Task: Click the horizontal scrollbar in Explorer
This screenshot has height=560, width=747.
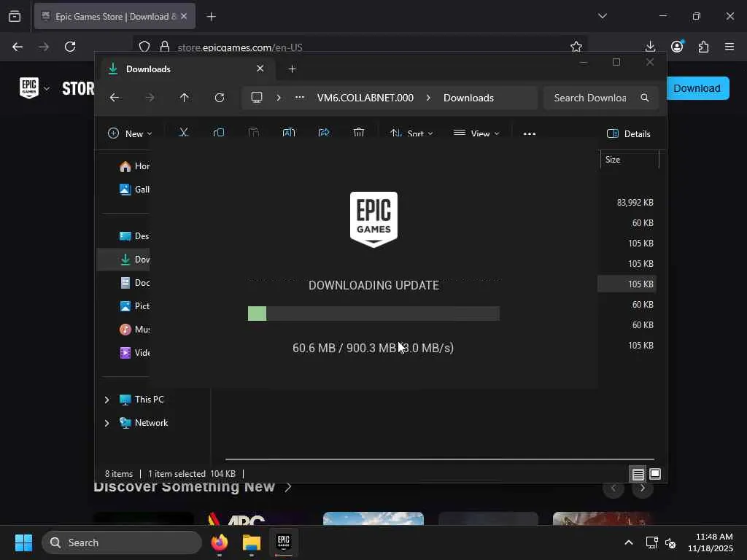Action: point(440,459)
